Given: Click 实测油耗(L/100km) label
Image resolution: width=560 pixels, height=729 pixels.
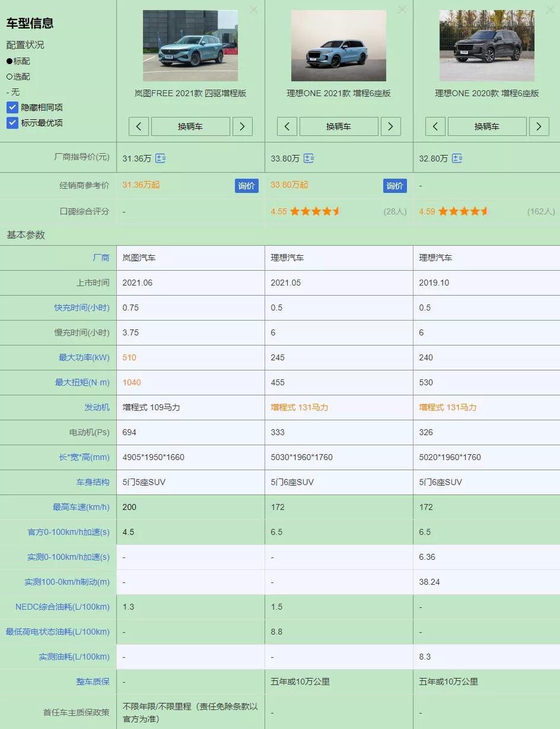Looking at the screenshot, I should point(75,657).
